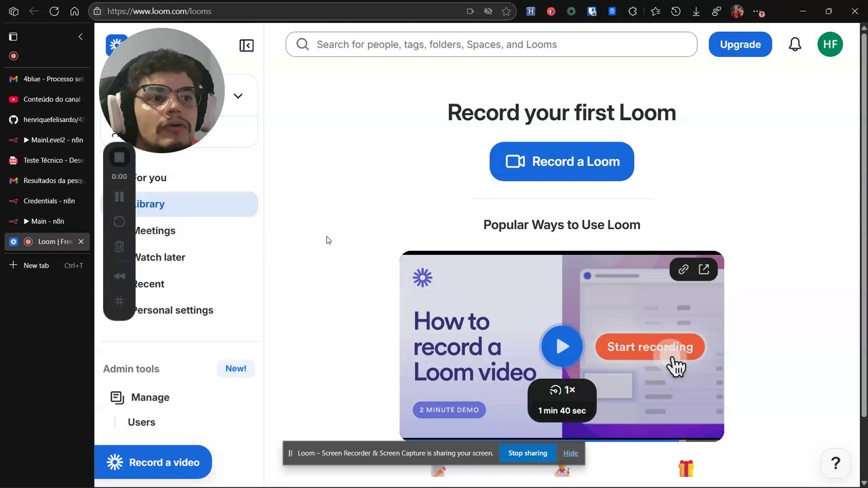Close the Loom browser tab
Screen dimensions: 868x488
81,241
